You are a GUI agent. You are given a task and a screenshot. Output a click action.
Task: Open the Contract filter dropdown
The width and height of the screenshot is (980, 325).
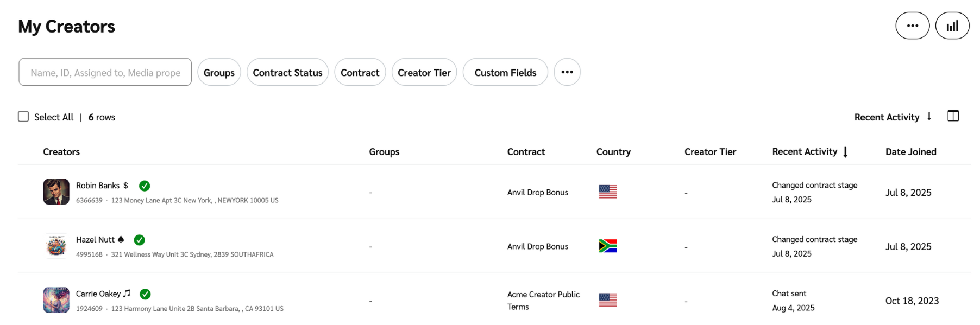[x=360, y=72]
